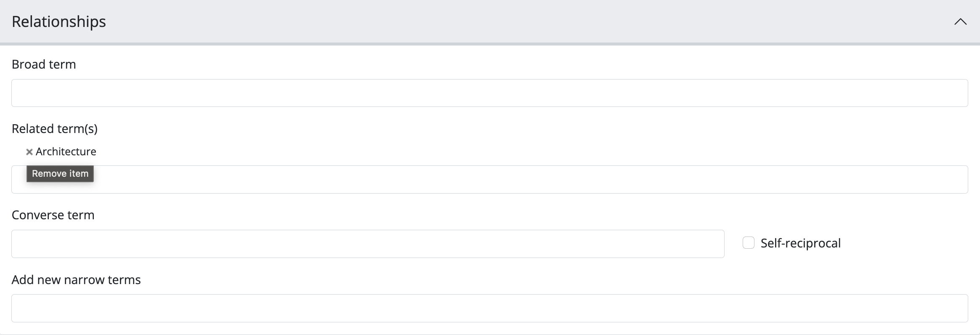Click the Self-reciprocal label text

[x=800, y=243]
